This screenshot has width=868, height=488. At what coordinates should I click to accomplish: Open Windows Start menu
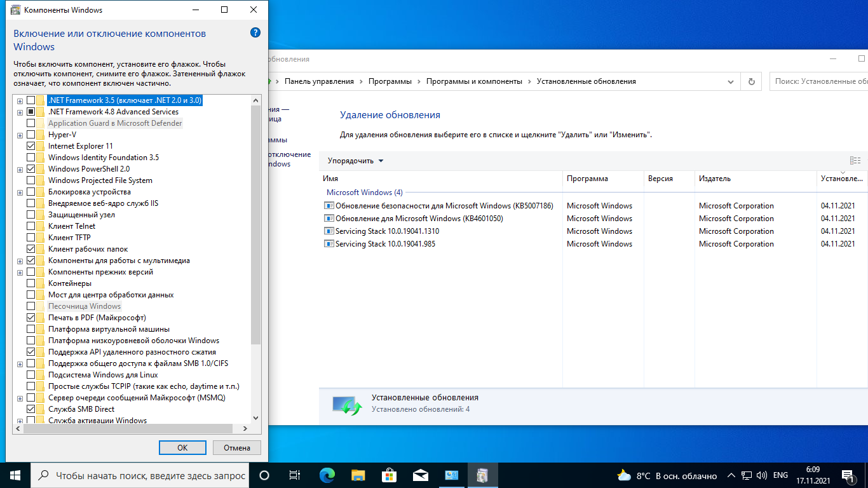15,475
